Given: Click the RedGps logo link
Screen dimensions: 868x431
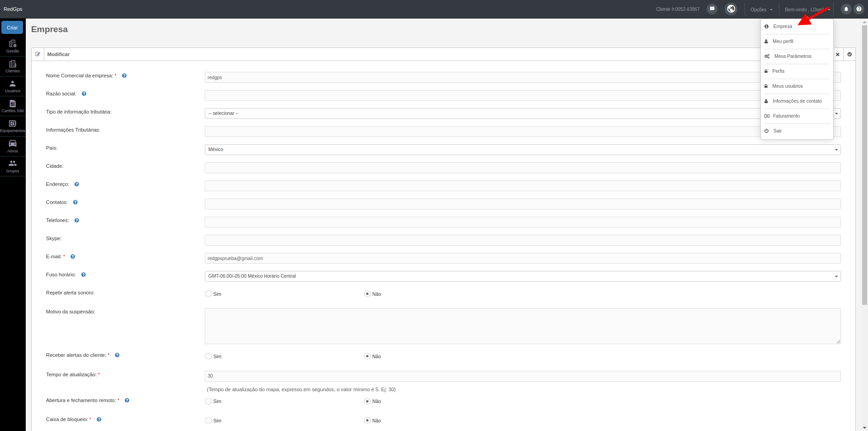Looking at the screenshot, I should click(13, 9).
